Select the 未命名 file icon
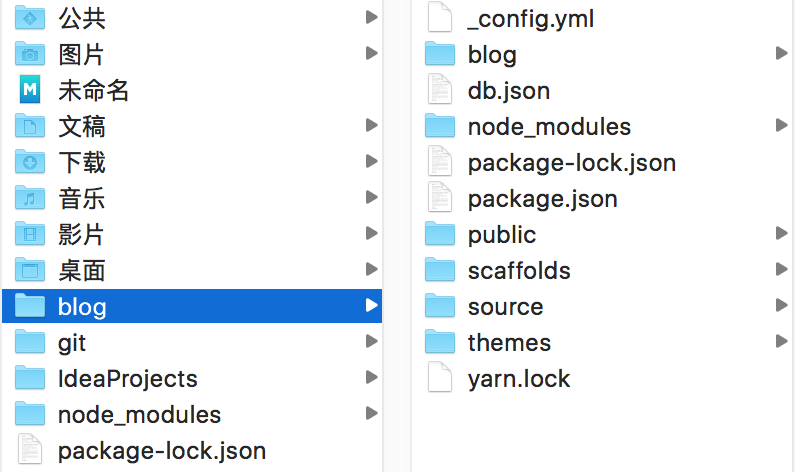This screenshot has height=472, width=795. 30,90
